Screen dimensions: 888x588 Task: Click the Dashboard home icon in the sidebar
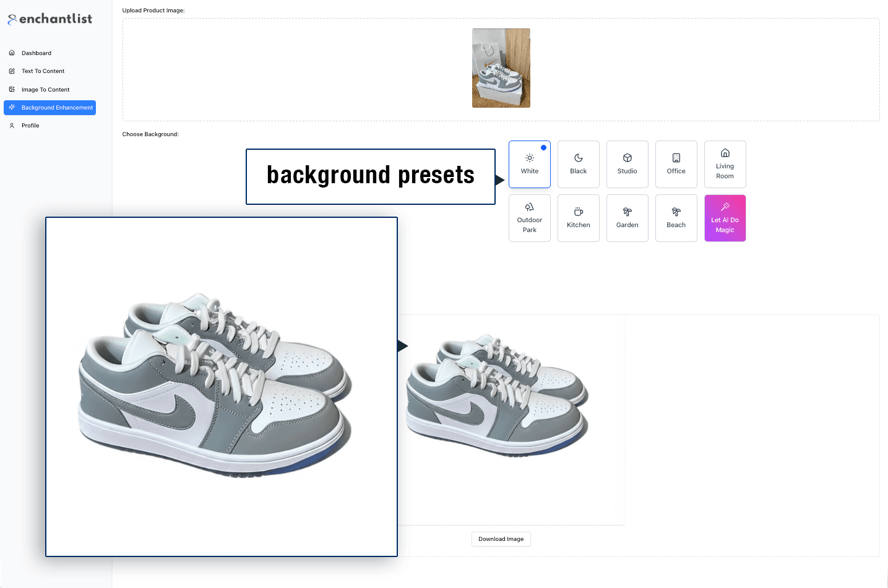12,53
